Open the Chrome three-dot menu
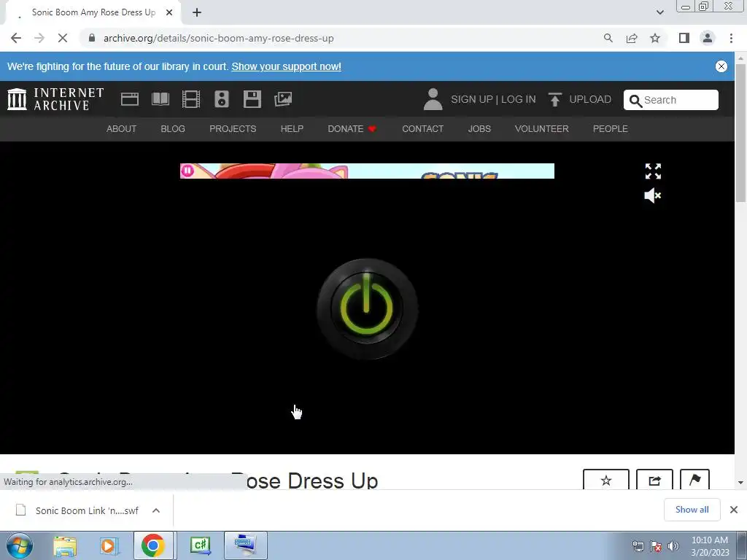 (x=731, y=38)
